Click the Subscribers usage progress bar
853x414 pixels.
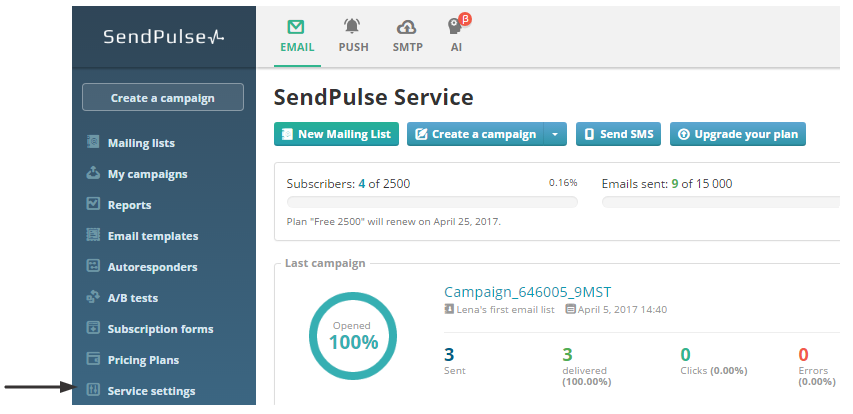(432, 202)
